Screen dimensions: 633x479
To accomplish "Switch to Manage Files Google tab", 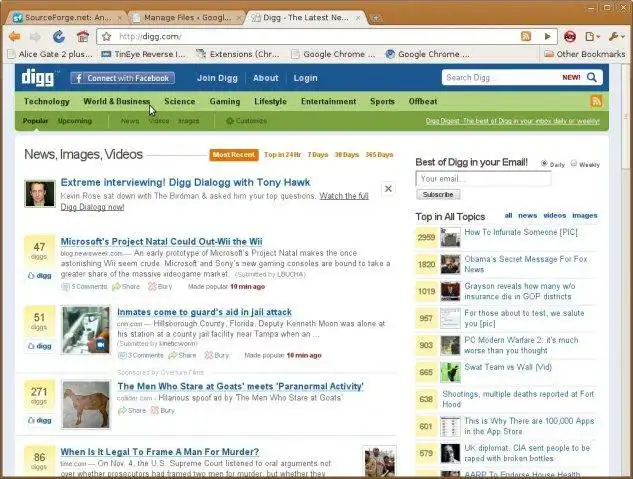I will pos(187,18).
